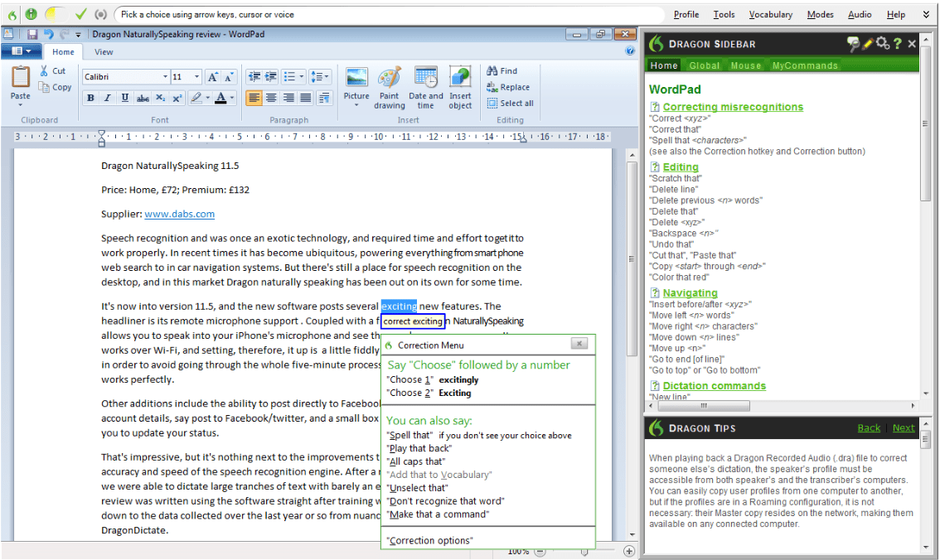Align text right

[x=288, y=98]
